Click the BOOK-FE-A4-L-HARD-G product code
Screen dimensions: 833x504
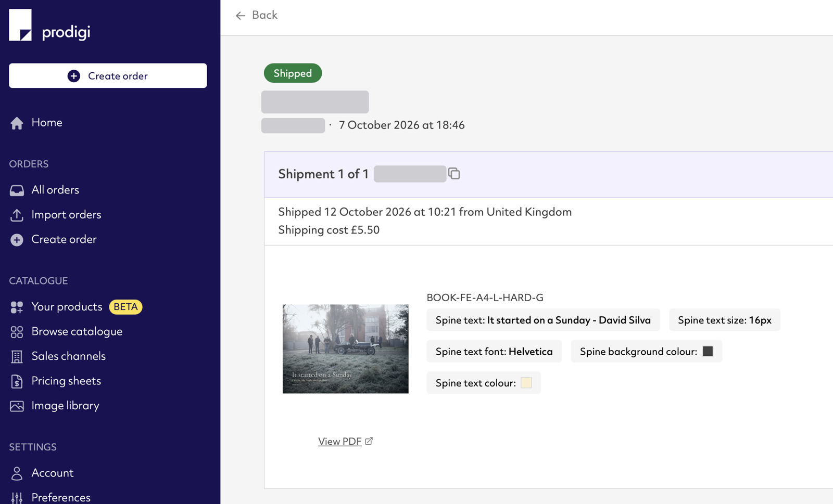click(x=485, y=298)
